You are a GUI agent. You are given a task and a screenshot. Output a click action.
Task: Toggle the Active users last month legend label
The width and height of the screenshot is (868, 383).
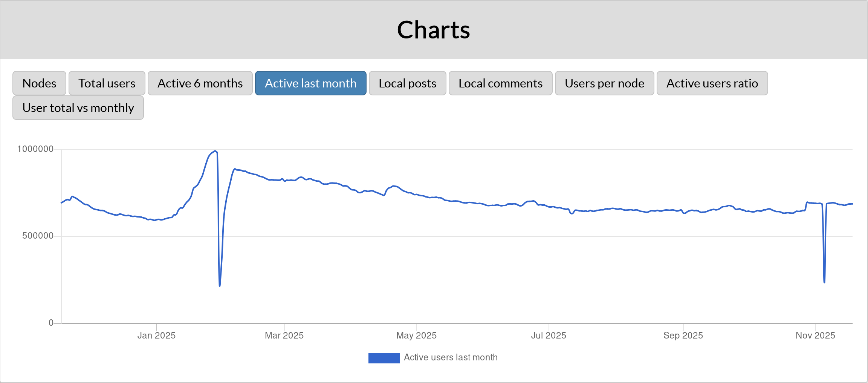click(x=451, y=357)
